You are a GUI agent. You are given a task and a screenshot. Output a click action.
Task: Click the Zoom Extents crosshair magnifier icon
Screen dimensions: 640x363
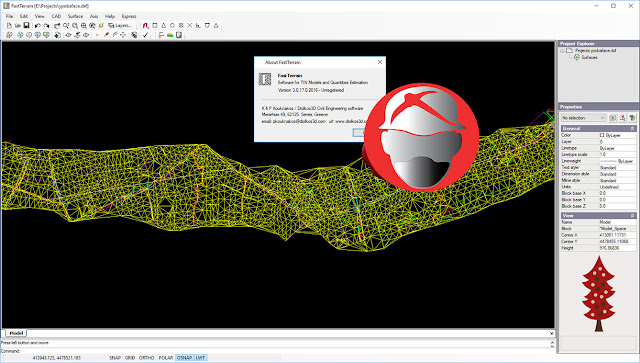tap(84, 25)
